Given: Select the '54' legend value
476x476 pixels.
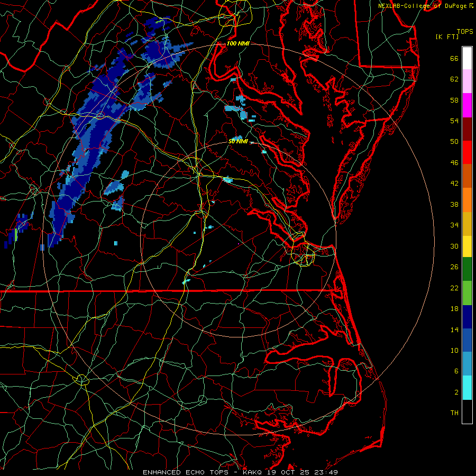Looking at the screenshot, I should pos(454,121).
